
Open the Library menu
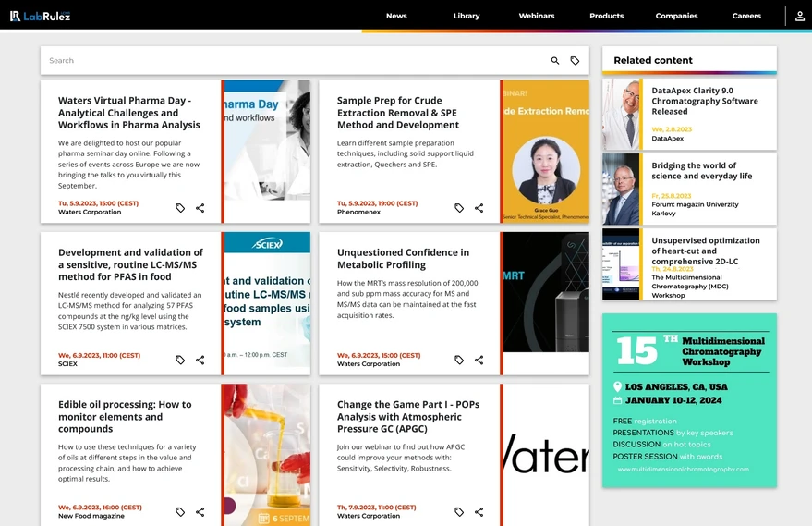click(x=467, y=16)
